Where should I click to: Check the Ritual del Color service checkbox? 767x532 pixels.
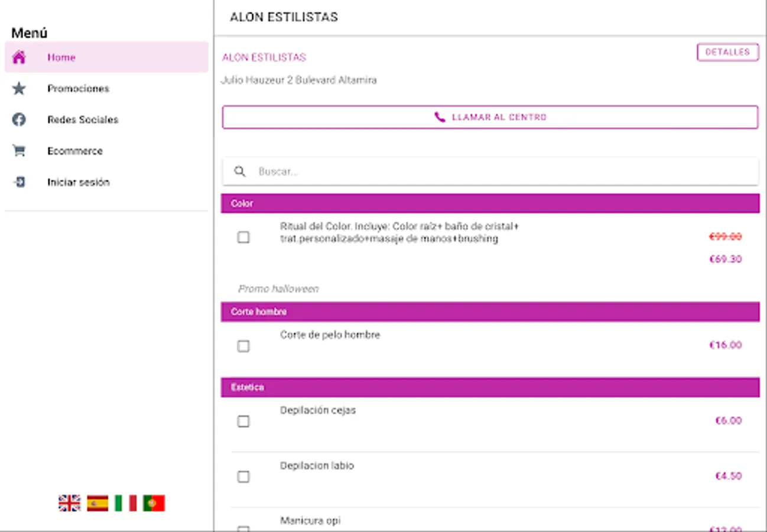243,237
